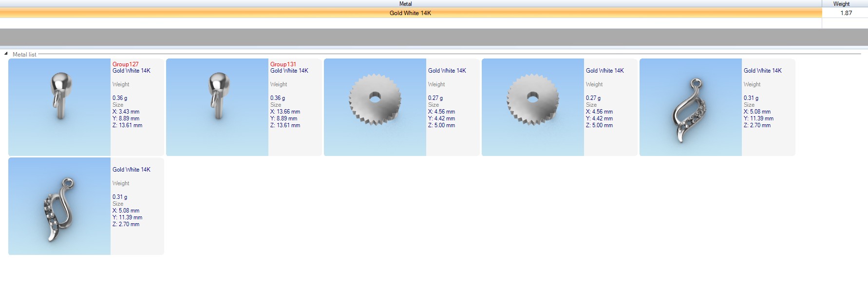Click the red Group131 label

[x=283, y=64]
